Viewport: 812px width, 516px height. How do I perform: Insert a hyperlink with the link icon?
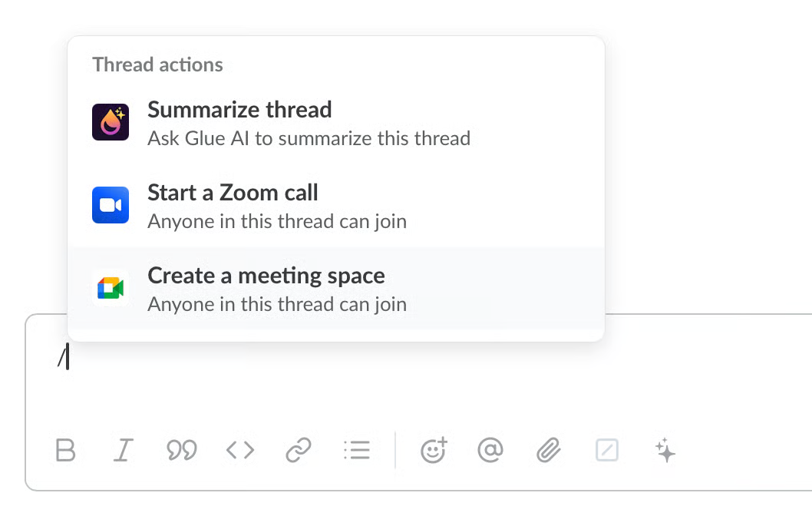[298, 450]
